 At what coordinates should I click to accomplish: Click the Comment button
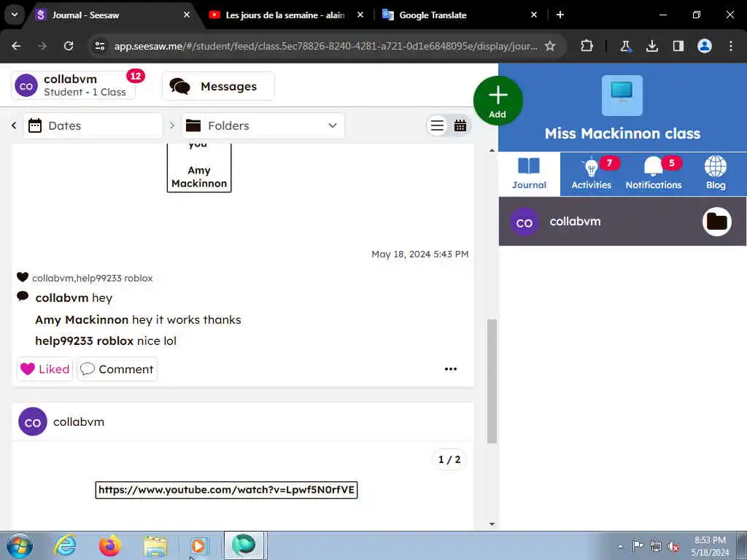117,369
